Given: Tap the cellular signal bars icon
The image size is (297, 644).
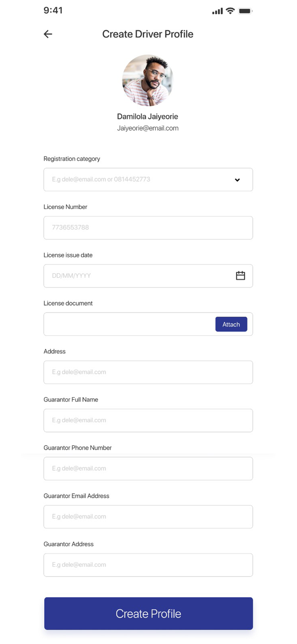Looking at the screenshot, I should (x=217, y=12).
